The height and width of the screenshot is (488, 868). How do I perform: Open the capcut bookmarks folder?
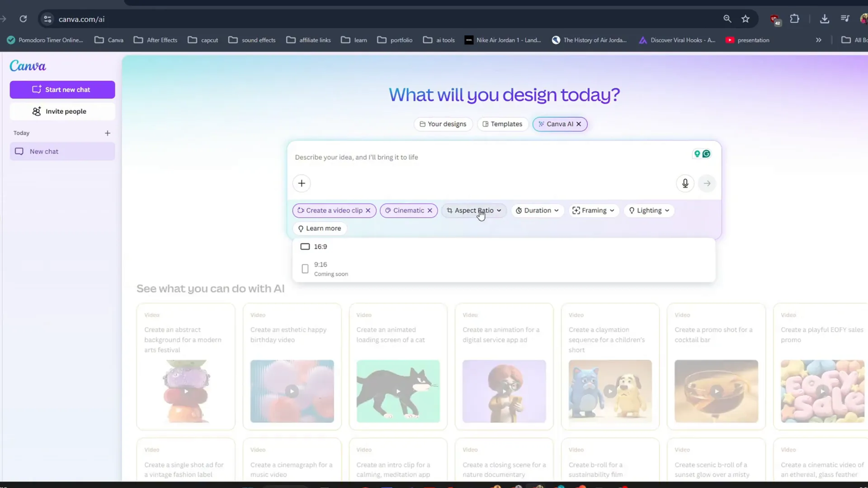[203, 40]
